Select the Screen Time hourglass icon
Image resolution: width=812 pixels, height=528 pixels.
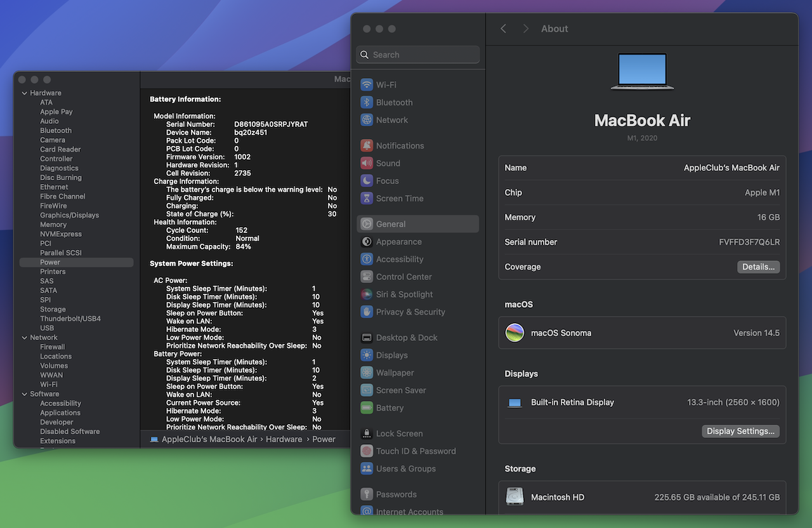[367, 198]
